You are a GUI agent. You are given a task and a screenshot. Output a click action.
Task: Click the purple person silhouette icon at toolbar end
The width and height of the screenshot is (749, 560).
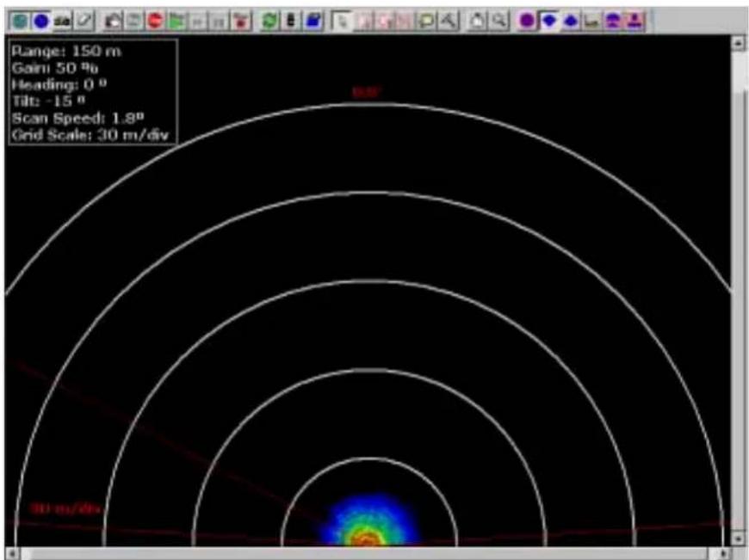tap(635, 21)
